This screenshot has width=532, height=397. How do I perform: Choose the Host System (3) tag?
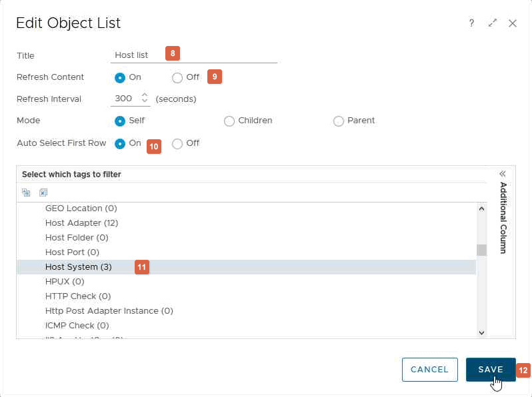pos(79,267)
